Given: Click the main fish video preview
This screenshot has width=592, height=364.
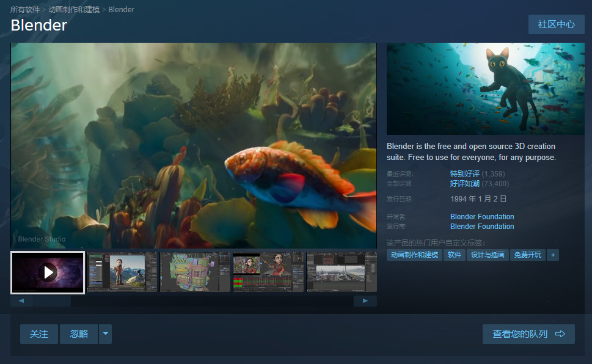Looking at the screenshot, I should (x=194, y=145).
